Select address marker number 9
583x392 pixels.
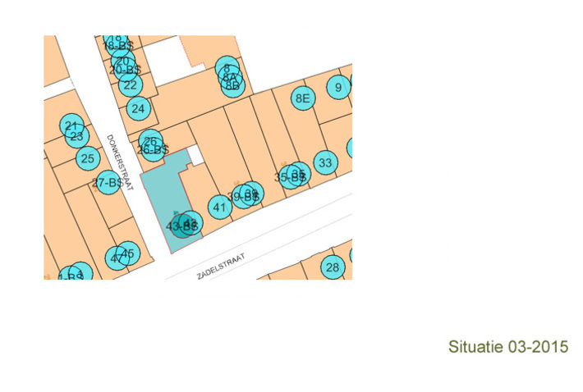click(x=337, y=86)
